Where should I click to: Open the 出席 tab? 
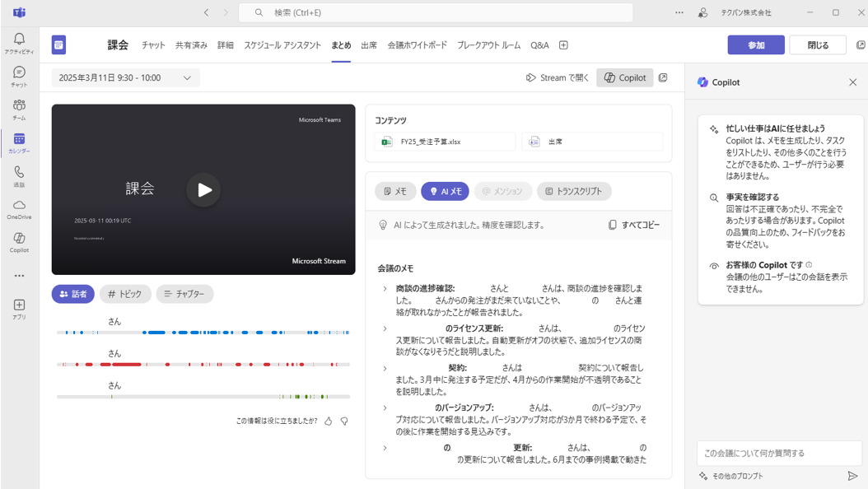tap(369, 45)
